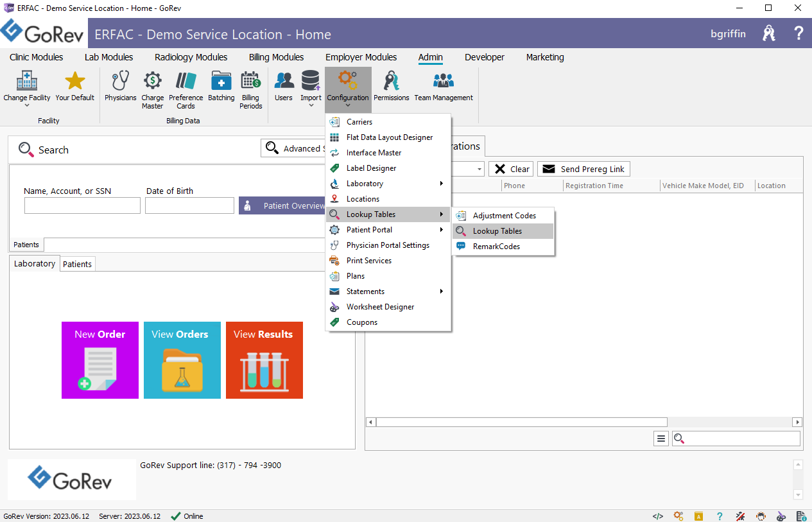This screenshot has height=522, width=812.
Task: Click the last document icon in the status bar
Action: pos(802,516)
